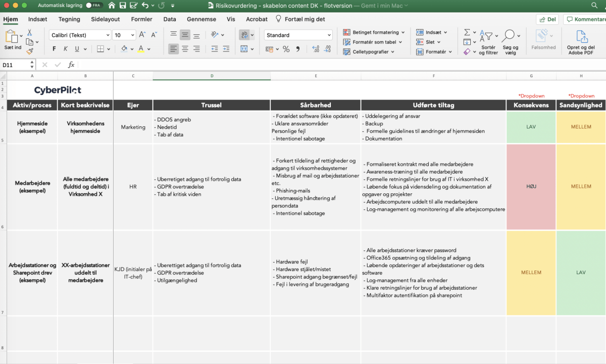Open the Formler ribbon tab
This screenshot has height=364, width=606.
(141, 19)
